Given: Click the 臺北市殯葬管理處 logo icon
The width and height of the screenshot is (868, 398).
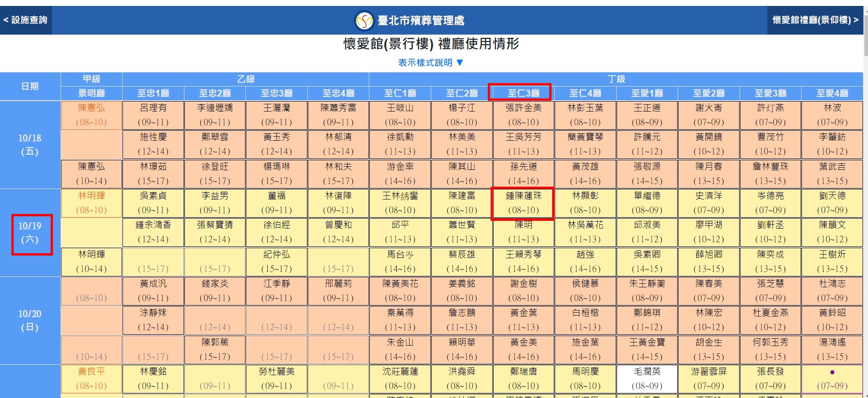Looking at the screenshot, I should (x=364, y=20).
